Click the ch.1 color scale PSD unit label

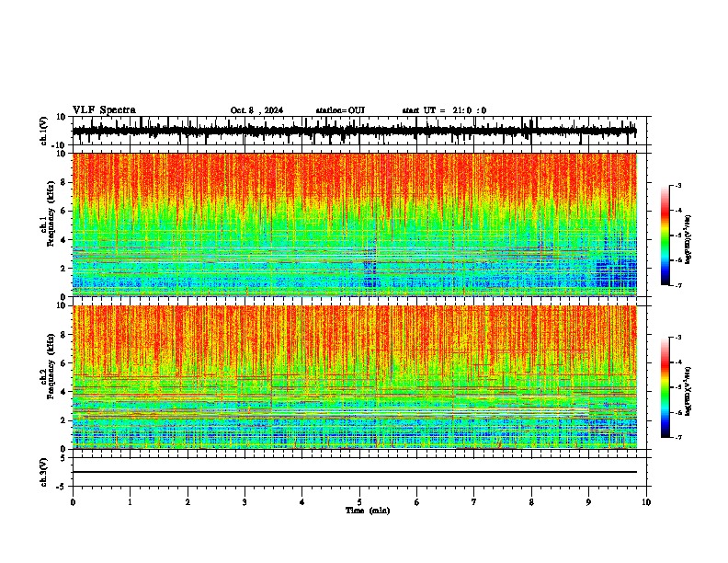coord(688,240)
